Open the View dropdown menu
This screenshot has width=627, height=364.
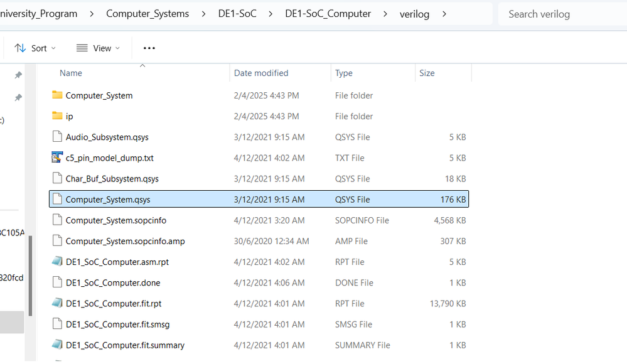[x=98, y=48]
